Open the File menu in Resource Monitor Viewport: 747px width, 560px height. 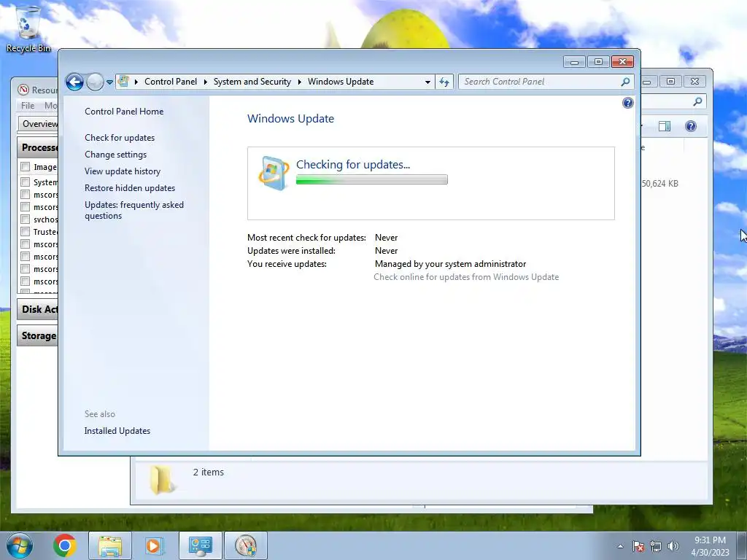click(x=28, y=106)
